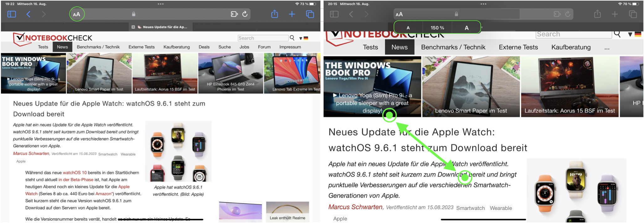Screen dimensions: 644x224
Task: Open Jobs menu item
Action: click(244, 47)
